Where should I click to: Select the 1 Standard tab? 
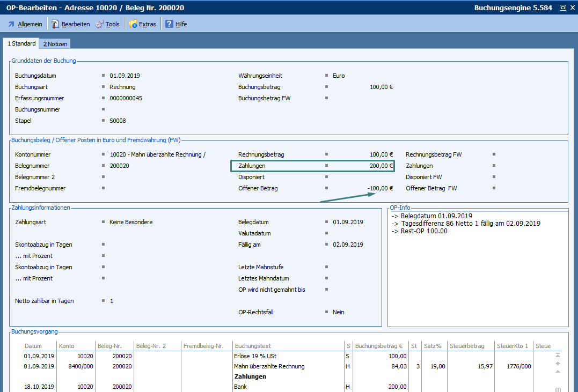21,43
